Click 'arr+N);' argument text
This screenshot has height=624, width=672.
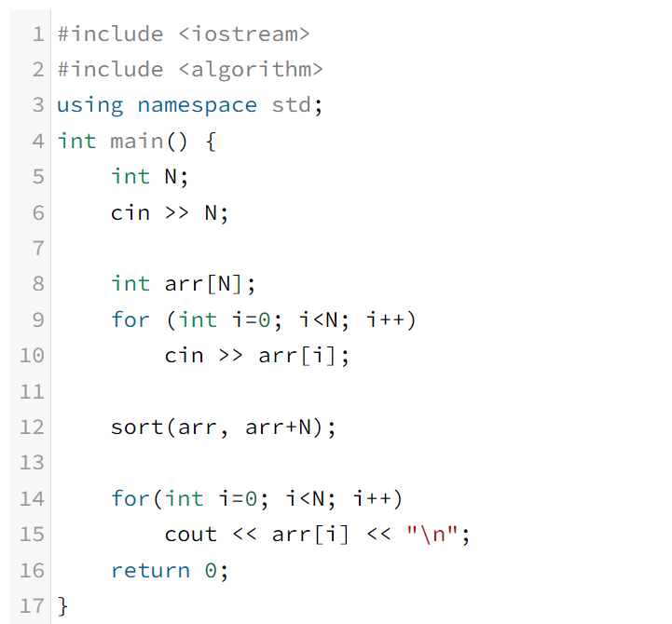(291, 427)
